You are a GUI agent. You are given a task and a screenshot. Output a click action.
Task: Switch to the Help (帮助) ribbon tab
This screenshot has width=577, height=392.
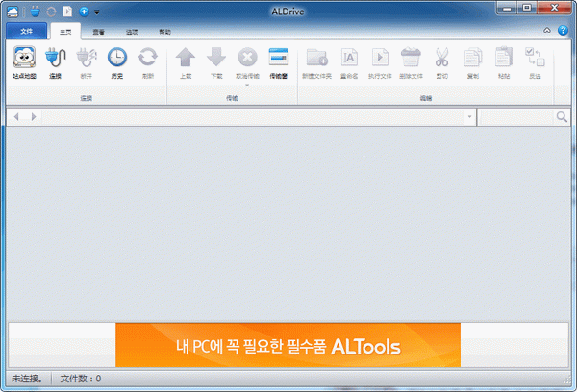164,32
